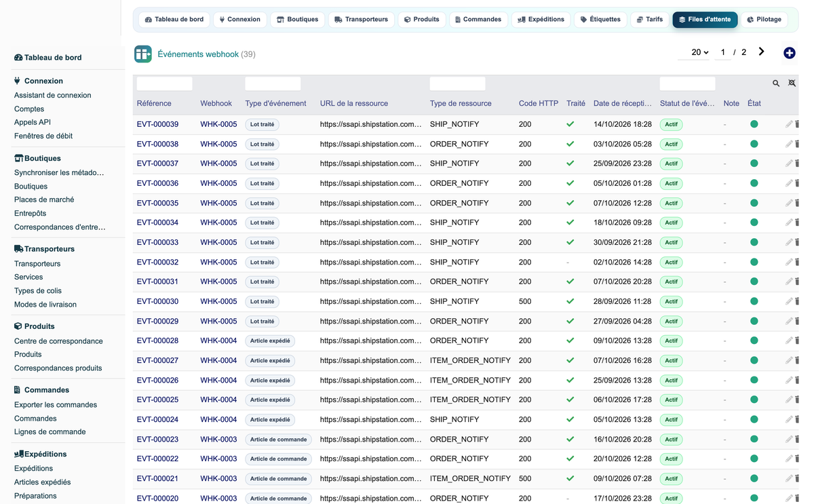Open Fenêtres de débit in sidebar
This screenshot has width=814, height=504.
tap(43, 136)
